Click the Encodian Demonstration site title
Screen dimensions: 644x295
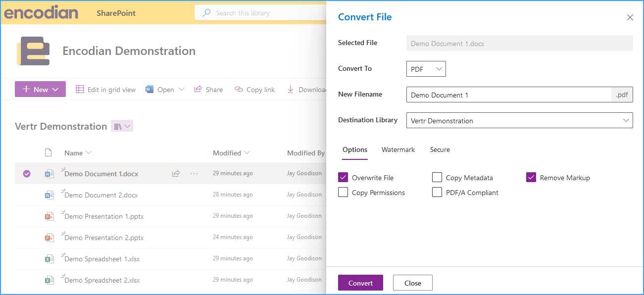tap(129, 51)
